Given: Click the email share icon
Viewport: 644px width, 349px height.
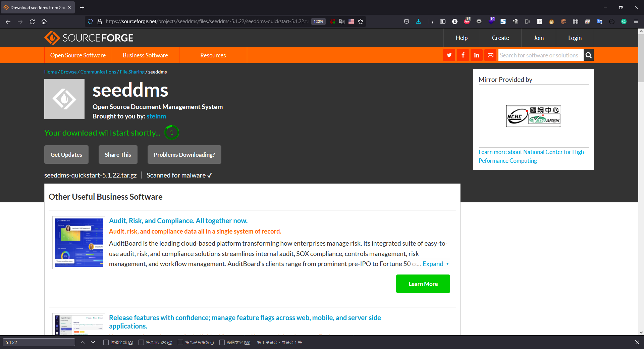Looking at the screenshot, I should [x=490, y=55].
